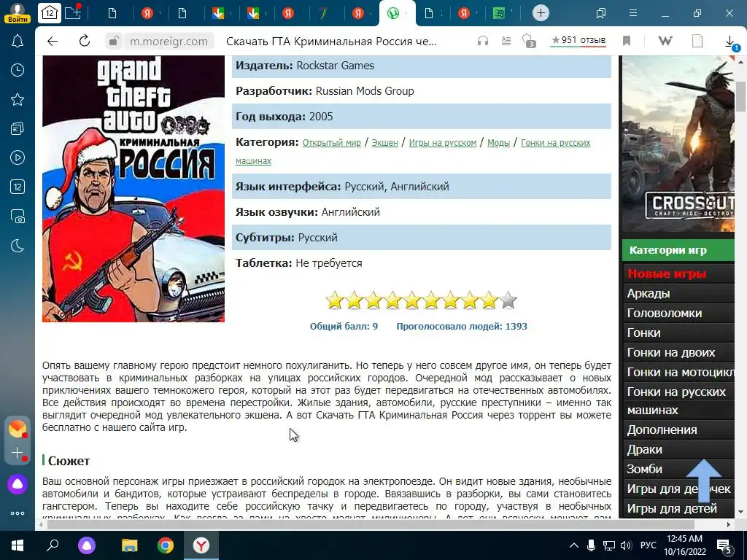
Task: Show open tabs list sidebar icon 12
Action: (x=18, y=187)
